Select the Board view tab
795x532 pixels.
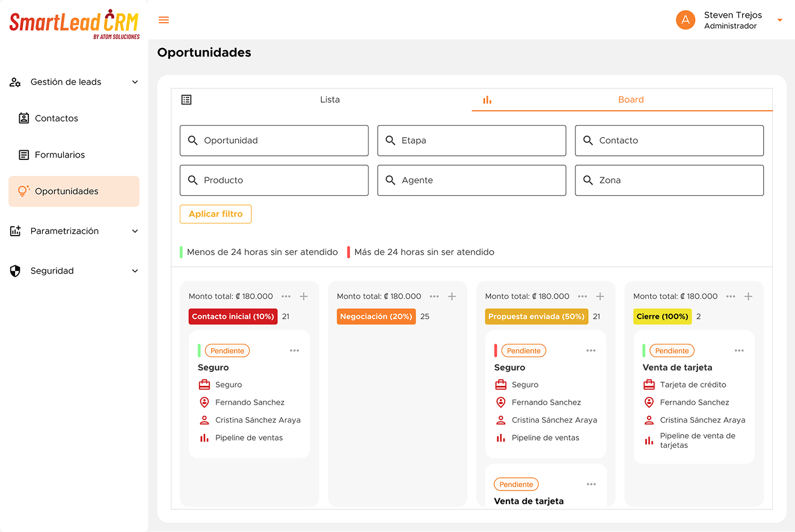(x=630, y=100)
